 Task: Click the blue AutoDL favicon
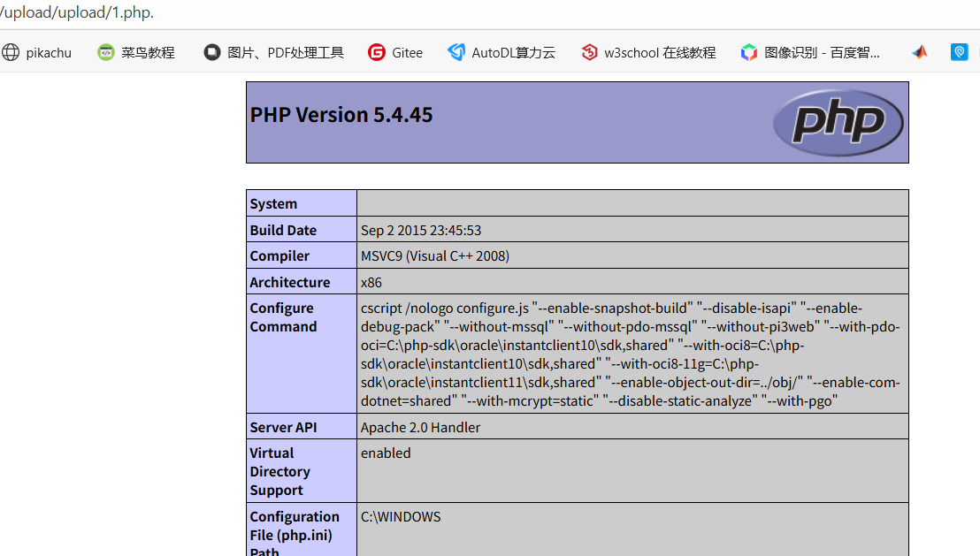456,52
